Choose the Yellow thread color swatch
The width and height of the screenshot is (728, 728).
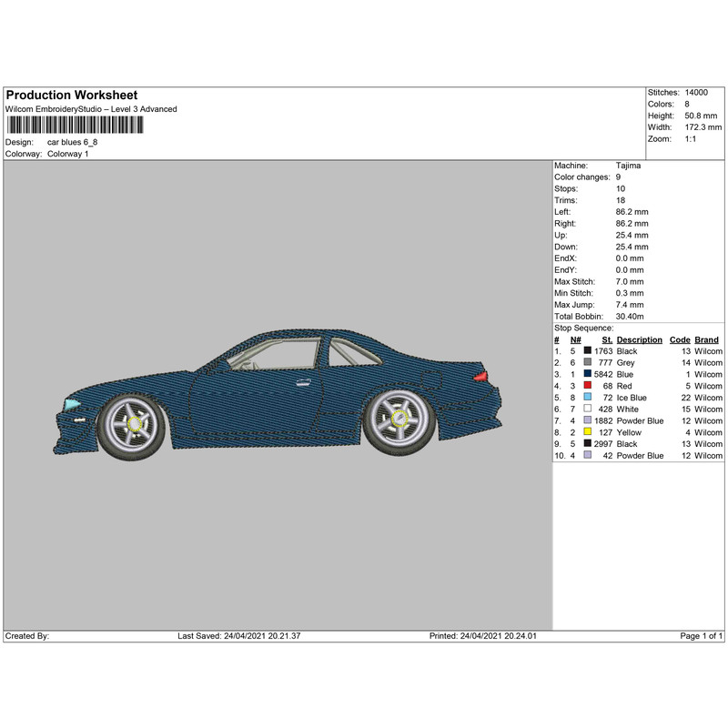point(588,432)
